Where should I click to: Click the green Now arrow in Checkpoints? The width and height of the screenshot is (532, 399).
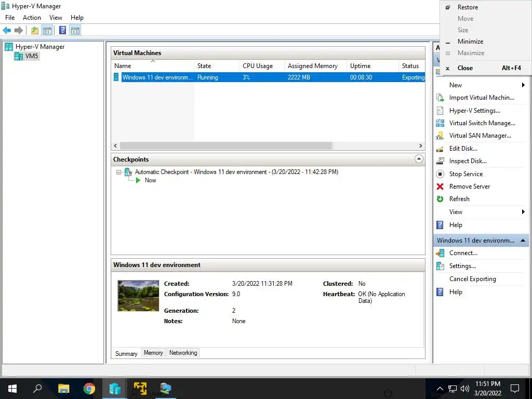tap(138, 180)
